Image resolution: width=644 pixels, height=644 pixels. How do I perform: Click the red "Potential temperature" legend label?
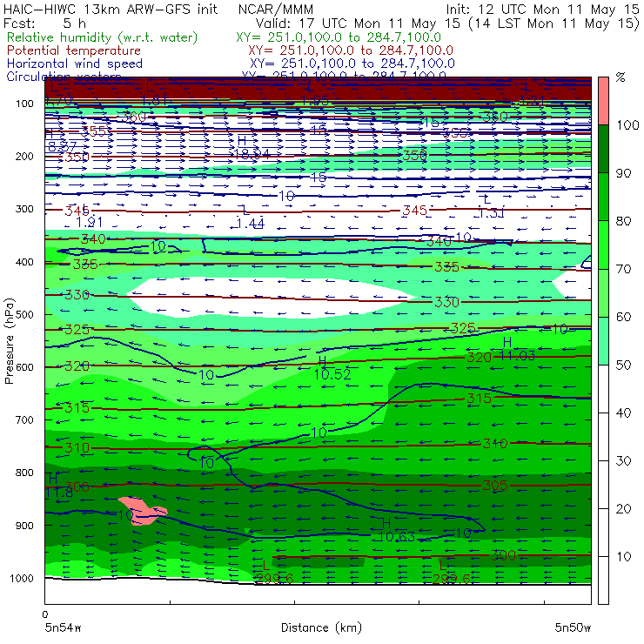74,50
